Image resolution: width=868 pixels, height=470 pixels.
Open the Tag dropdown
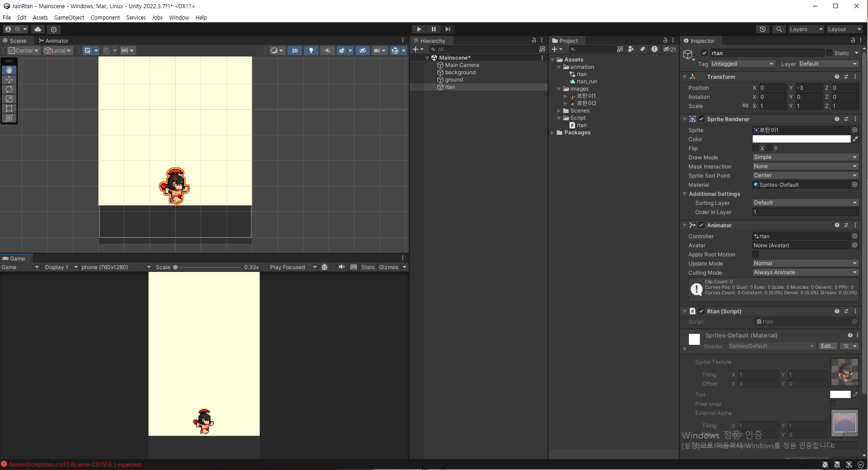742,64
